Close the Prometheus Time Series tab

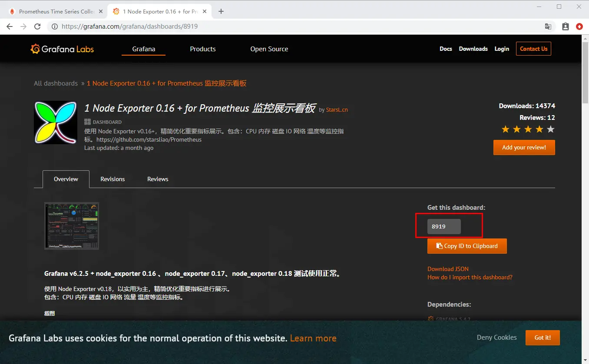click(100, 11)
